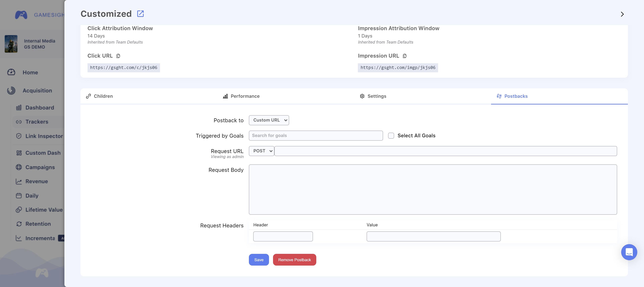Open the Link Inspector sidebar link
The height and width of the screenshot is (287, 644).
coord(44,136)
